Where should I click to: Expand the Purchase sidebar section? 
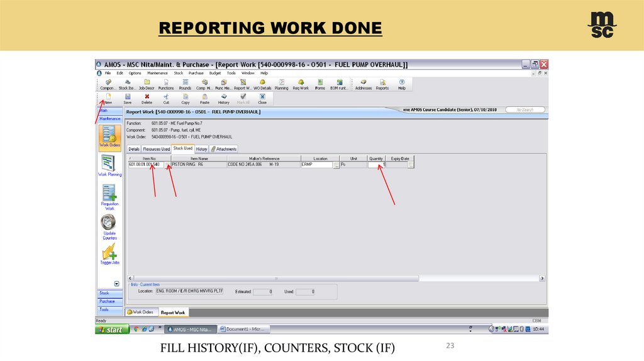click(109, 301)
